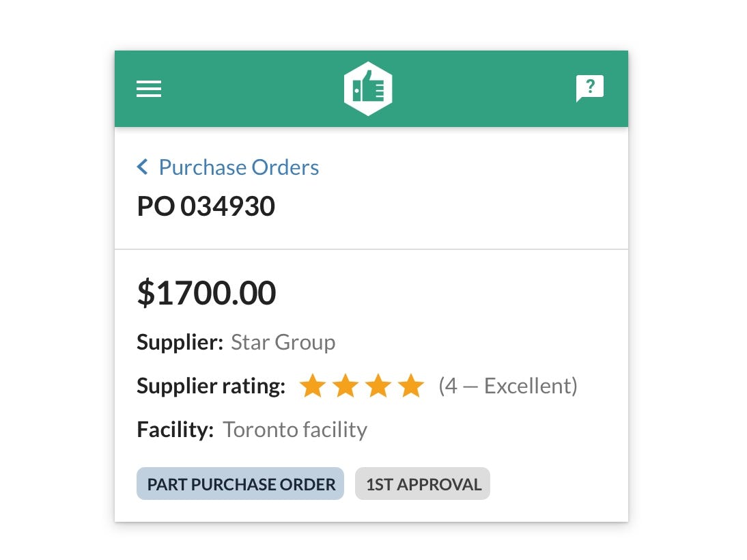Click the Facility label
Image resolution: width=747 pixels, height=560 pixels.
175,430
